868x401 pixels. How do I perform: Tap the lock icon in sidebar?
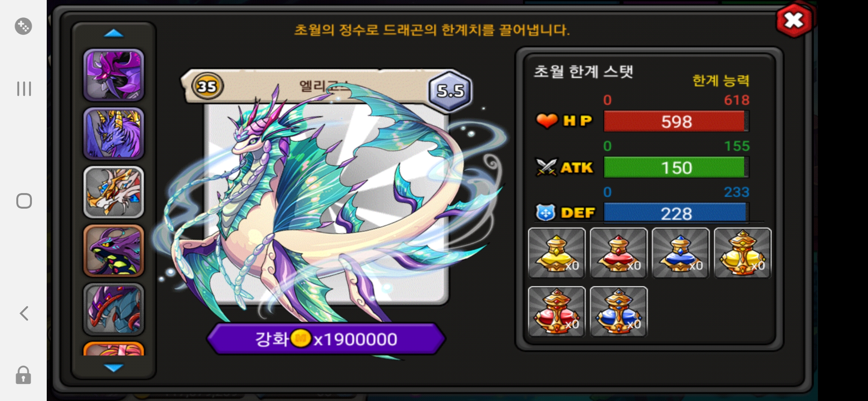[23, 375]
